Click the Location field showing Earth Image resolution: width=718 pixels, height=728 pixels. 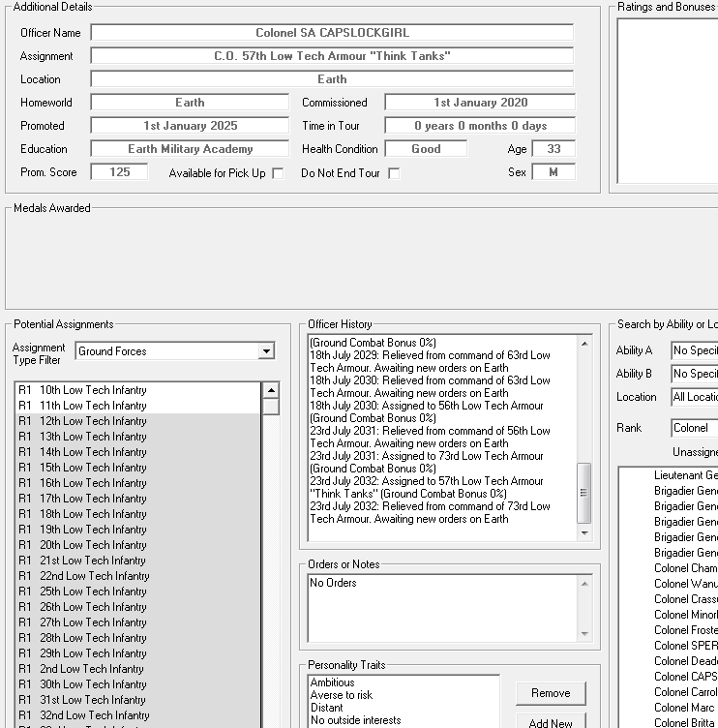332,79
